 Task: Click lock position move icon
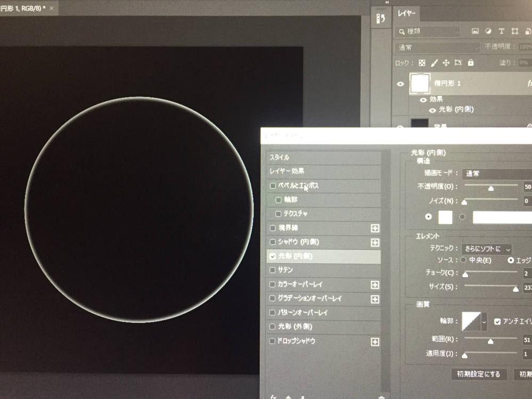point(446,63)
